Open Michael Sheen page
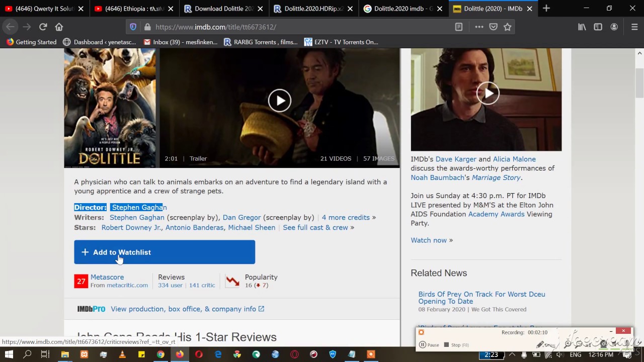 [x=252, y=228]
